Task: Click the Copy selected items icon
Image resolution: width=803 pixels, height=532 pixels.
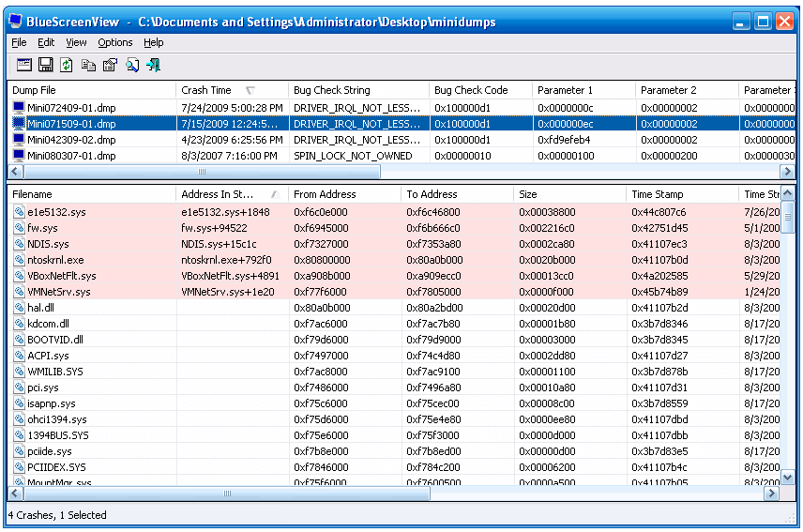Action: (88, 65)
